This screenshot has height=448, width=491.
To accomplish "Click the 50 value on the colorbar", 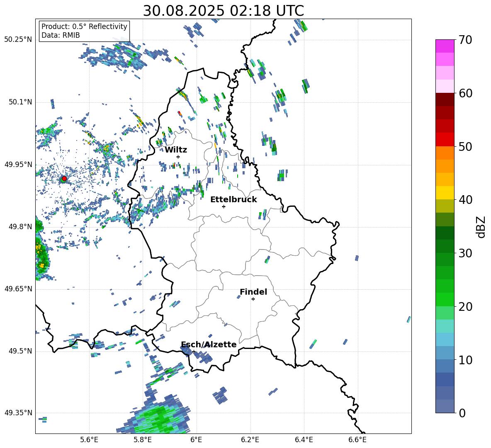I will click(465, 146).
